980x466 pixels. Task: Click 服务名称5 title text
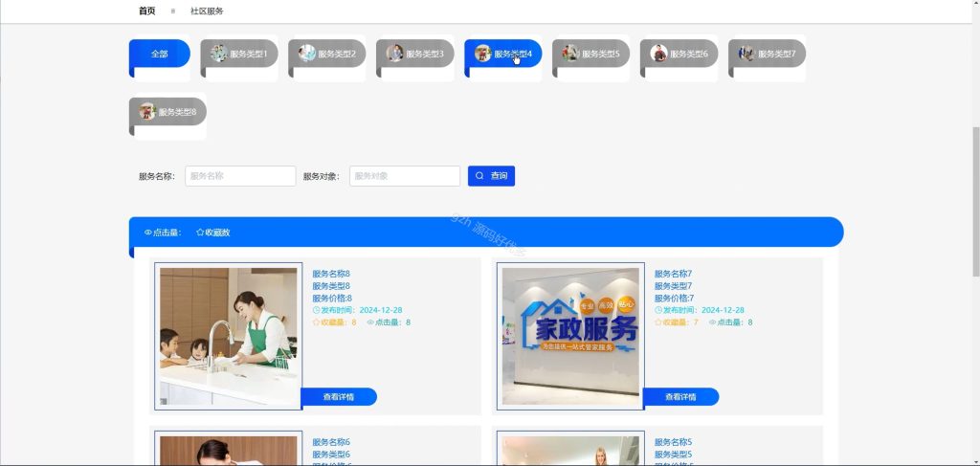(673, 442)
